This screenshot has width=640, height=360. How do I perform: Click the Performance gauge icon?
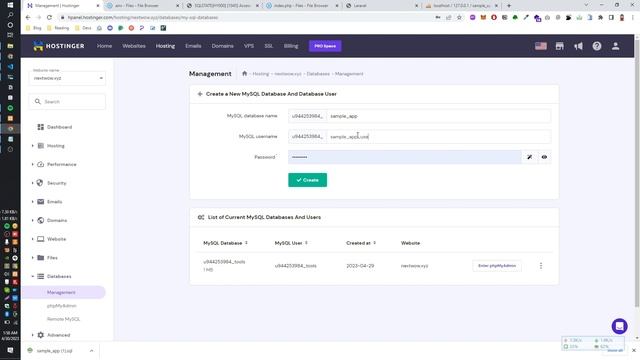point(40,164)
